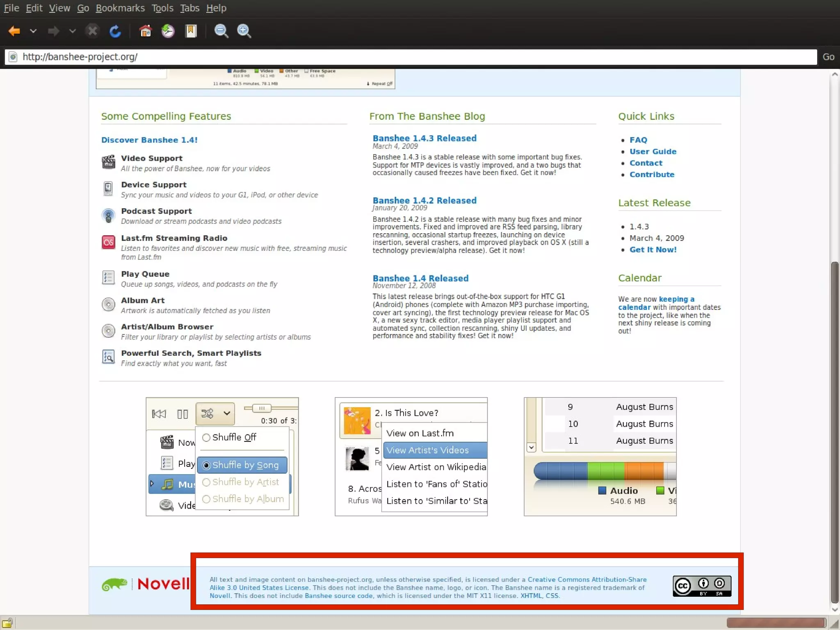
Task: Expand the Back button history dropdown arrow
Action: point(33,31)
